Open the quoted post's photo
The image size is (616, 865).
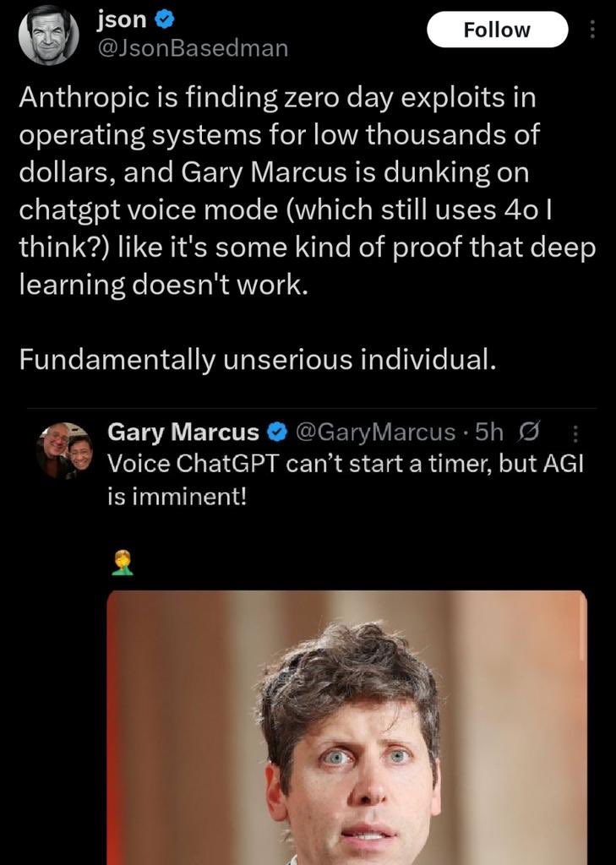(346, 726)
